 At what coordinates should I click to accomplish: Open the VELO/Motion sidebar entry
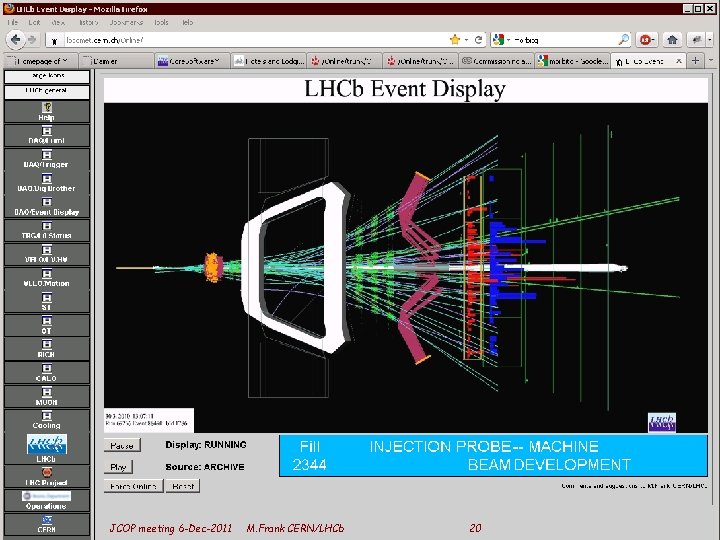coord(47,278)
